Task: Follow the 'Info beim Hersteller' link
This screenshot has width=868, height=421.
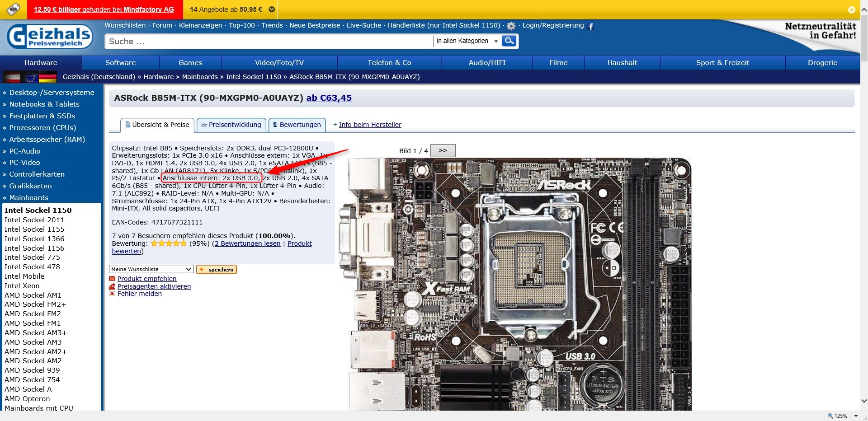Action: pyautogui.click(x=370, y=125)
